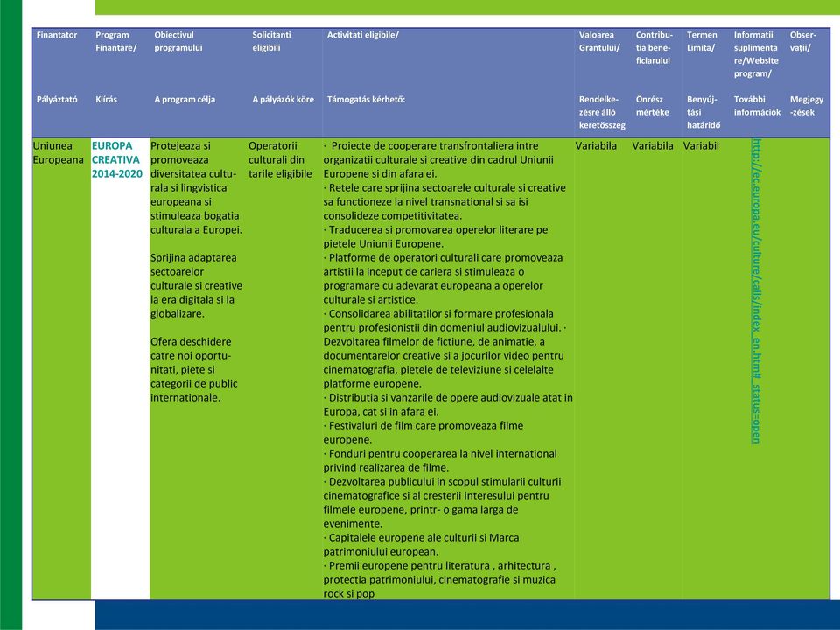Image resolution: width=840 pixels, height=630 pixels.
Task: Select the 'Program Finantare/' header text
Action: click(116, 42)
